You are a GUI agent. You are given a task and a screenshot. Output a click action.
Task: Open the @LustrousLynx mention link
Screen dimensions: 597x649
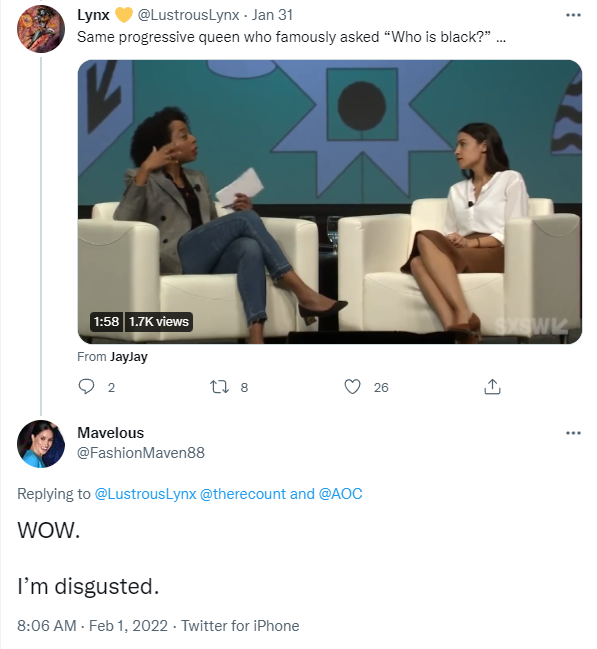pyautogui.click(x=145, y=494)
